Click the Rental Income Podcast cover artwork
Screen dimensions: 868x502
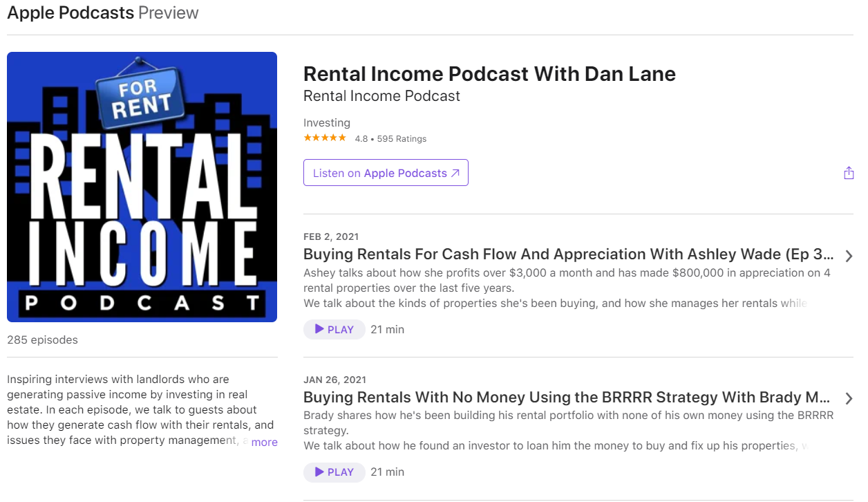pyautogui.click(x=142, y=187)
